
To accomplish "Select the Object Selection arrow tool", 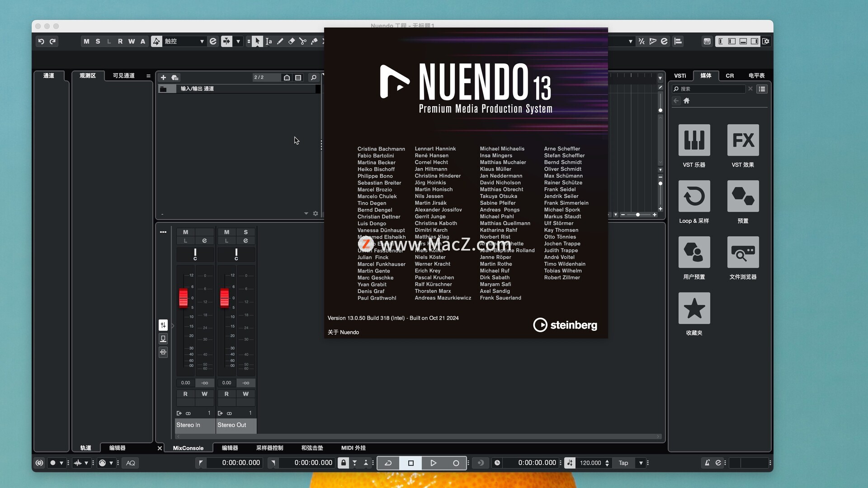I will [x=257, y=41].
